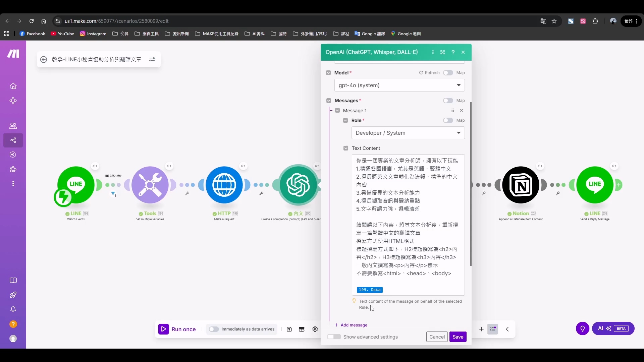This screenshot has width=644, height=362.
Task: Save the scenario with the disk icon
Action: (x=289, y=329)
